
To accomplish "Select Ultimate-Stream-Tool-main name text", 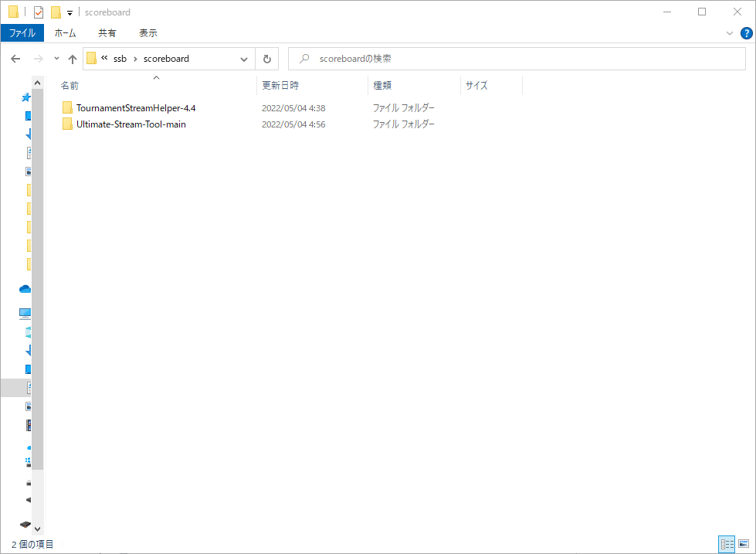I will [x=131, y=124].
